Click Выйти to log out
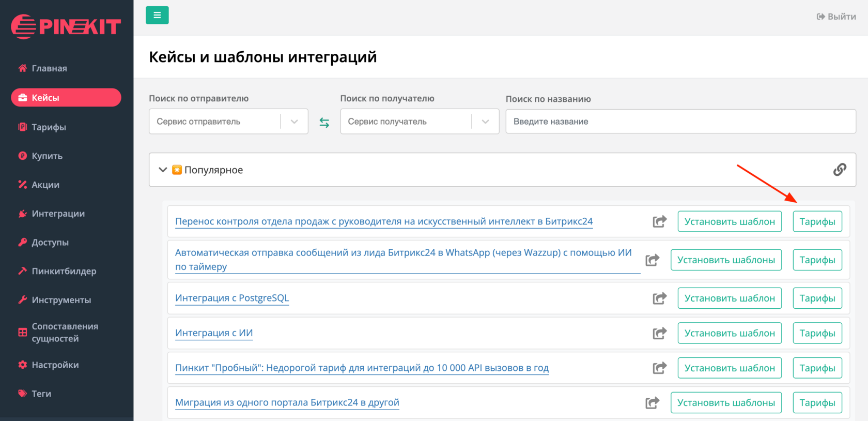Image resolution: width=868 pixels, height=421 pixels. click(x=836, y=17)
